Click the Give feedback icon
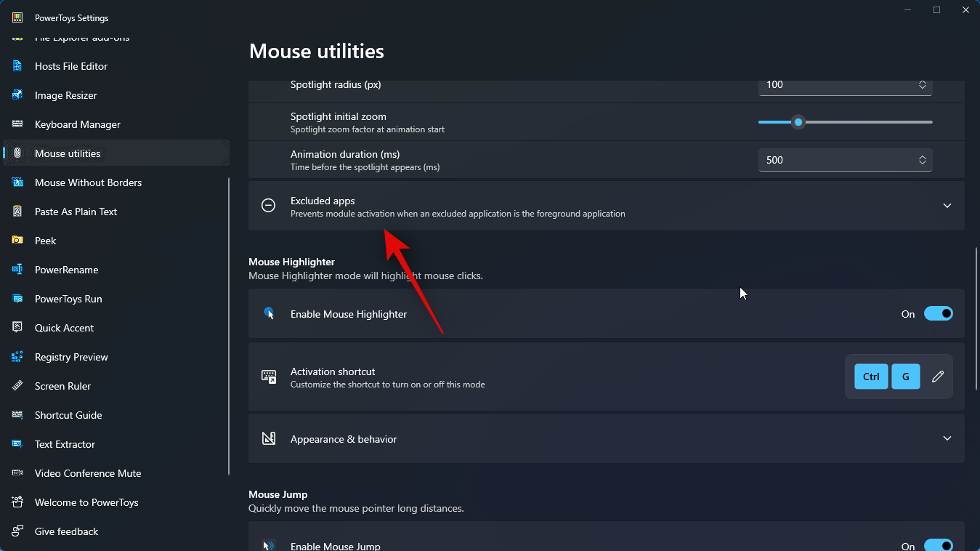 17,531
